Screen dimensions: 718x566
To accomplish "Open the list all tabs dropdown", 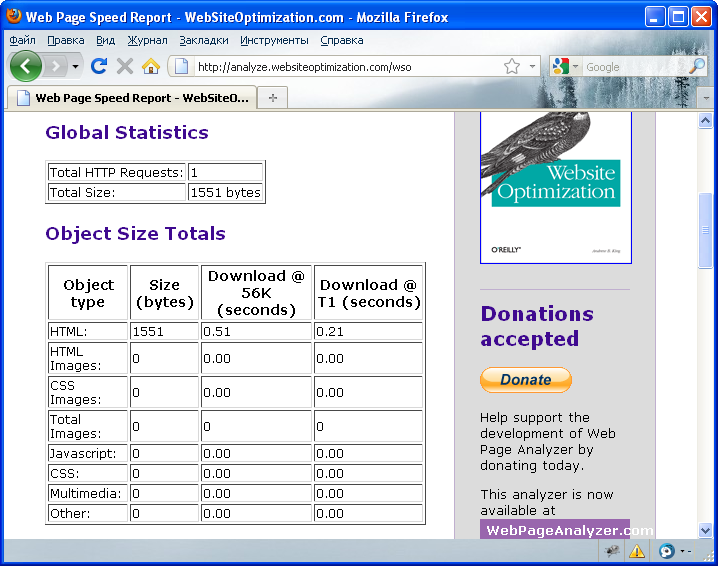I will [706, 98].
